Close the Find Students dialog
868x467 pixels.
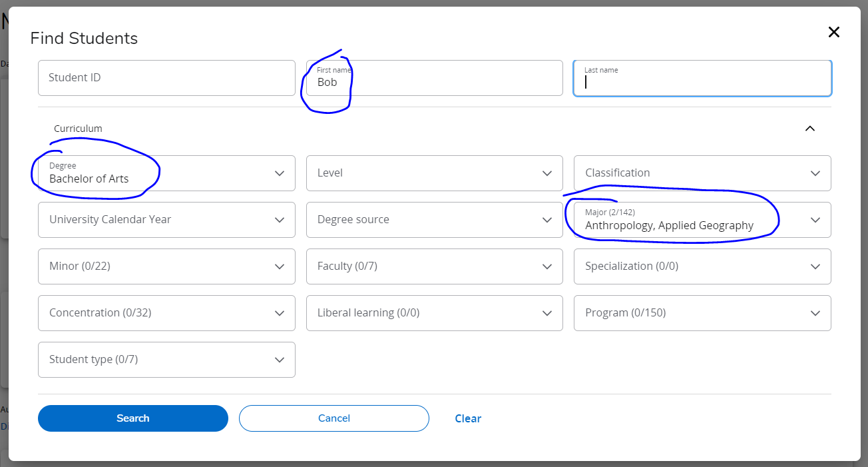(833, 32)
